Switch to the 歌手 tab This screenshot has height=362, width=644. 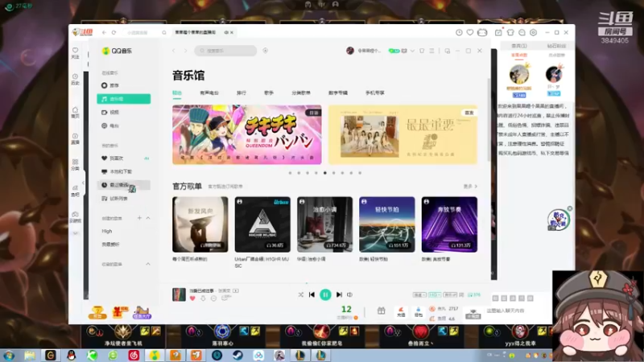point(269,93)
